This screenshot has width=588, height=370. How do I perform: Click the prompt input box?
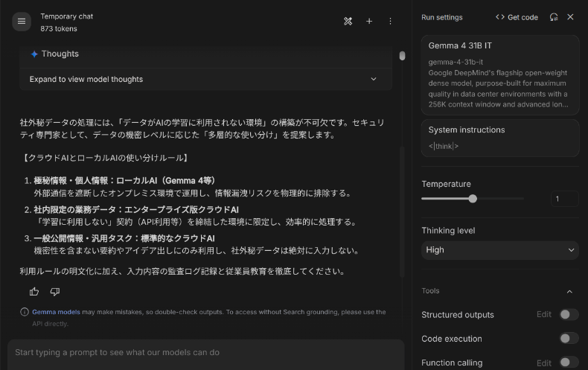click(x=206, y=353)
